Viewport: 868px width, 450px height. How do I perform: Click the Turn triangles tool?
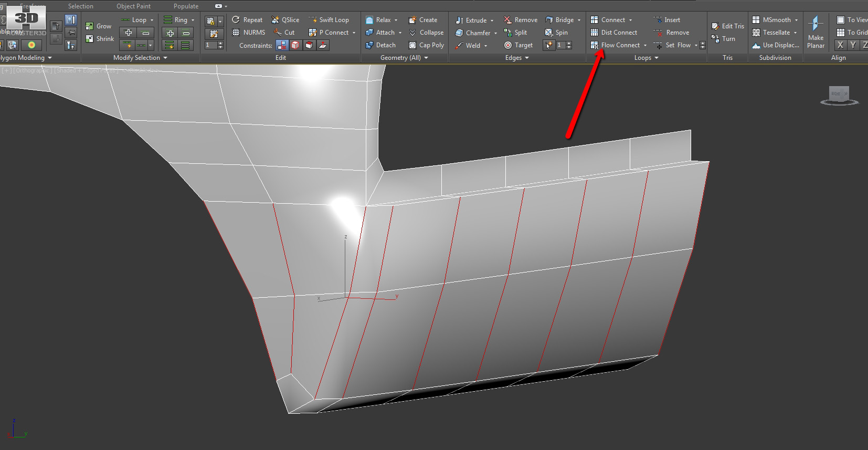723,39
